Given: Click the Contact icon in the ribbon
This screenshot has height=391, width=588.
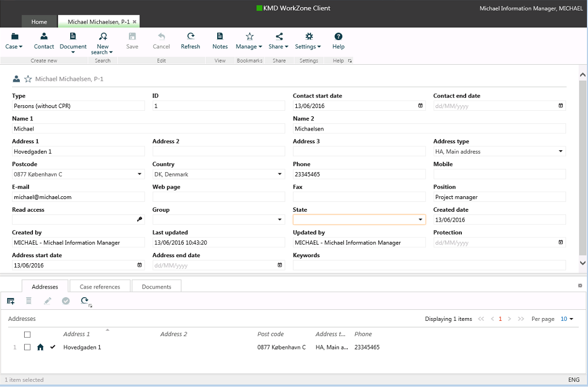Looking at the screenshot, I should pos(44,37).
